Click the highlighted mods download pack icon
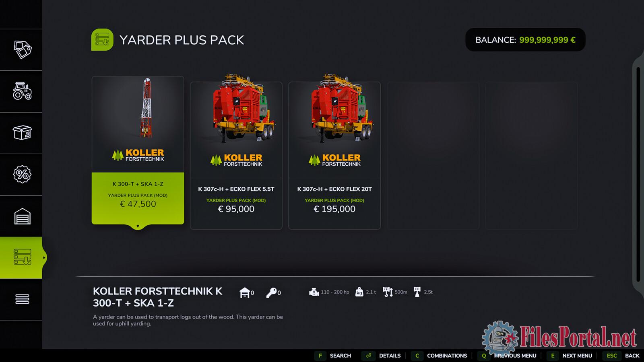Screen dimensions: 644x362 (22, 257)
